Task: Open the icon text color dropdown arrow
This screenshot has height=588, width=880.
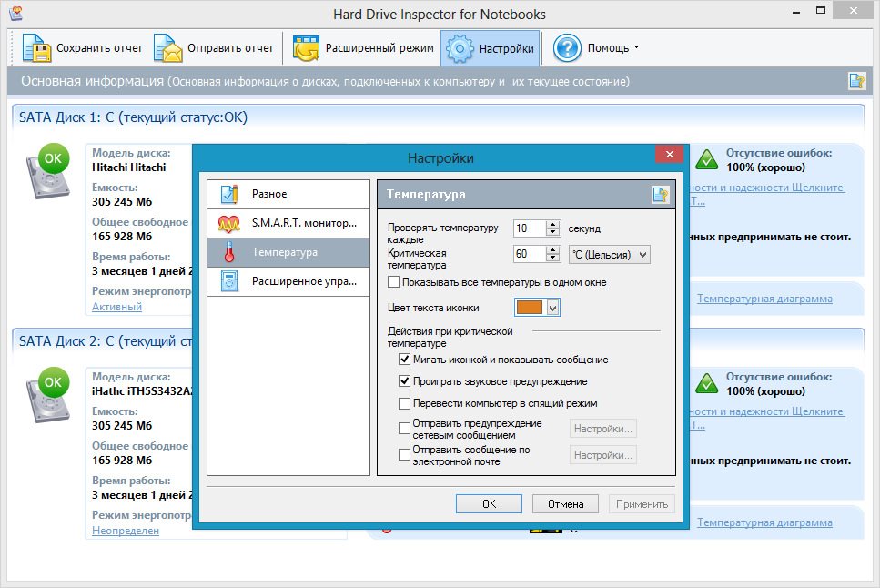Action: 552,308
